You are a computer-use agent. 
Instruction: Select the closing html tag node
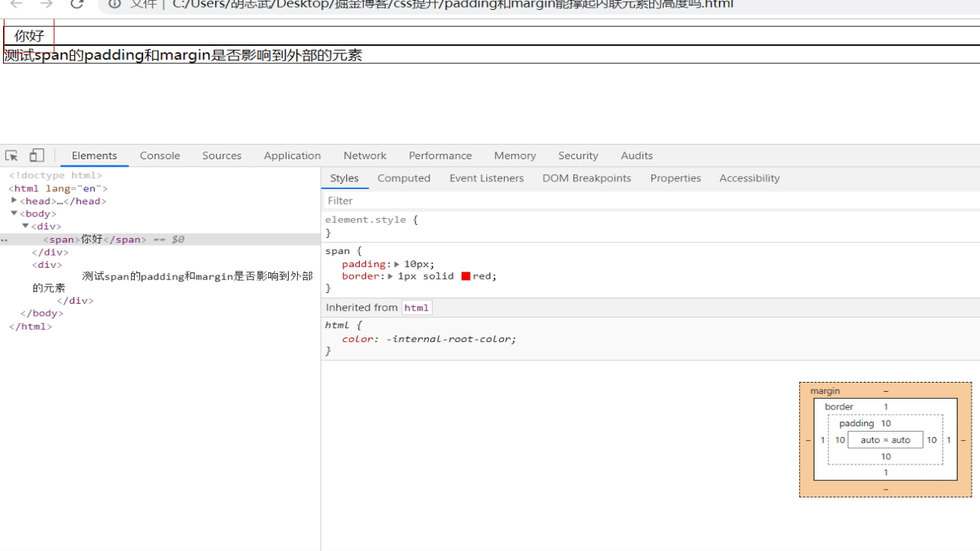(x=31, y=326)
